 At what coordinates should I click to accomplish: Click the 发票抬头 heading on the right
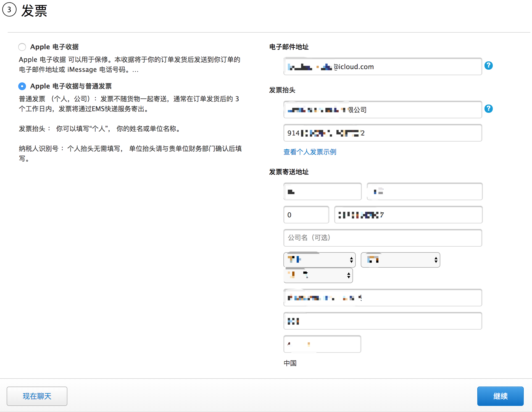coord(282,90)
